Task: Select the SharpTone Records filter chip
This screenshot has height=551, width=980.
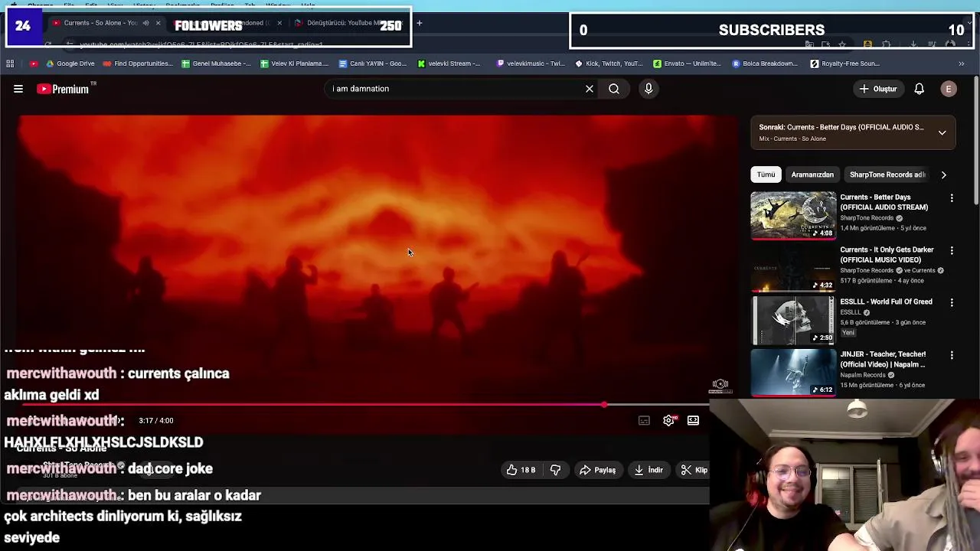Action: pos(887,174)
